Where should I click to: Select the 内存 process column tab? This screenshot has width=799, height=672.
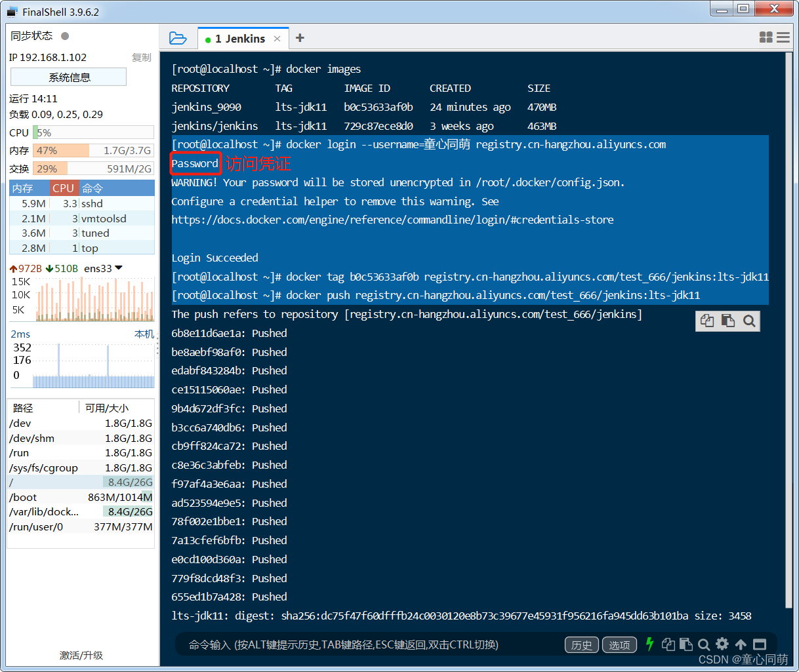(x=30, y=188)
